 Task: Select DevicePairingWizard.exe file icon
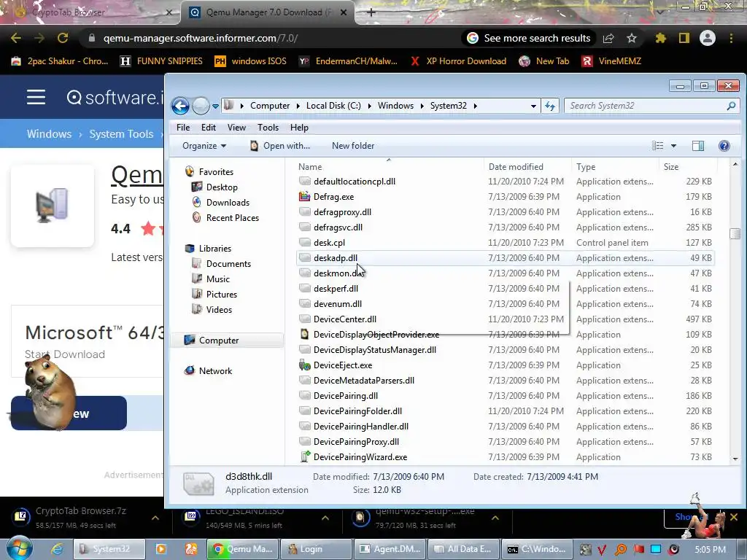(x=304, y=457)
